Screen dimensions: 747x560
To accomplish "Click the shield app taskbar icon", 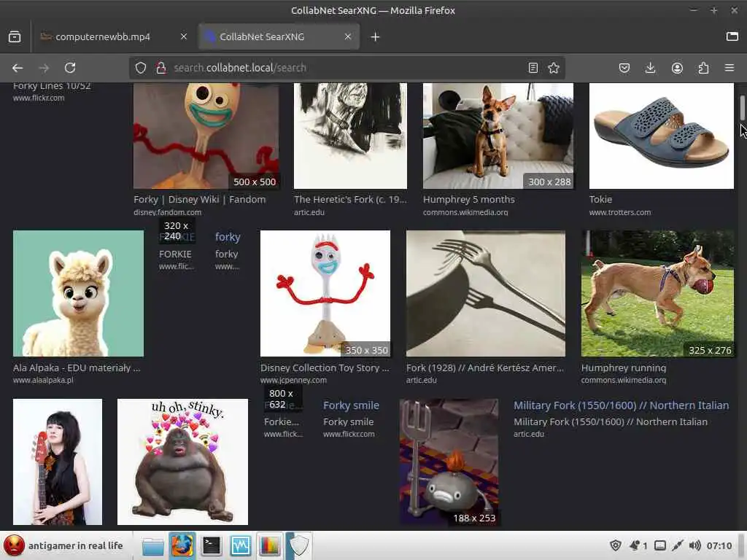I will pos(298,546).
